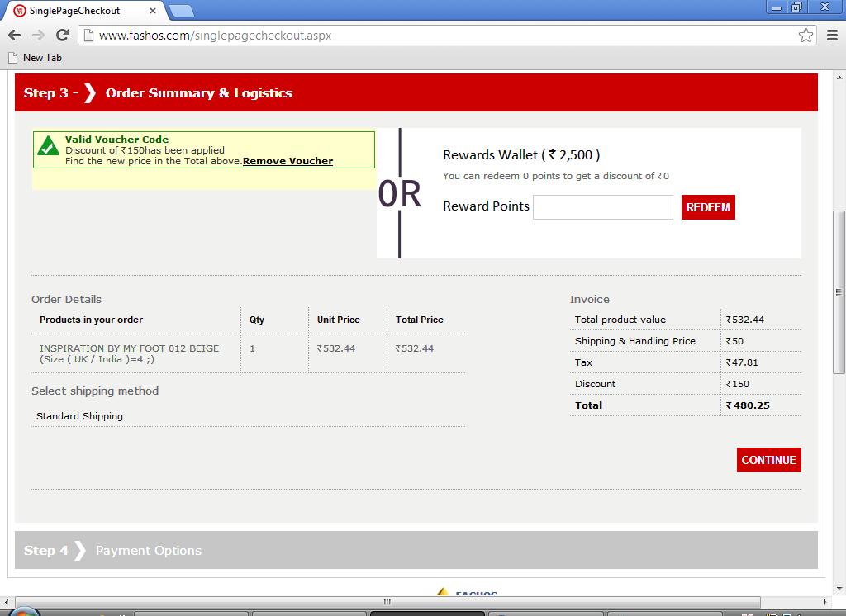Click the vertical scrollbar thumb
This screenshot has height=616, width=846.
coord(839,291)
